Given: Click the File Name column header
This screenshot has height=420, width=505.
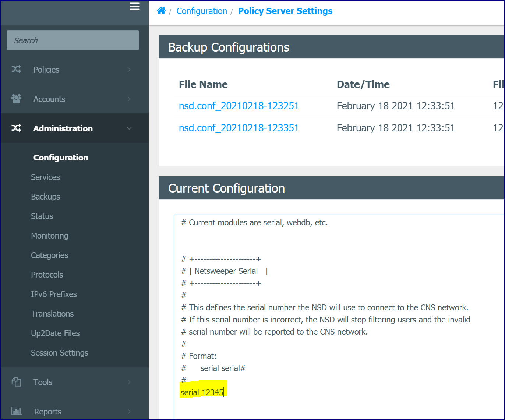Looking at the screenshot, I should 203,84.
